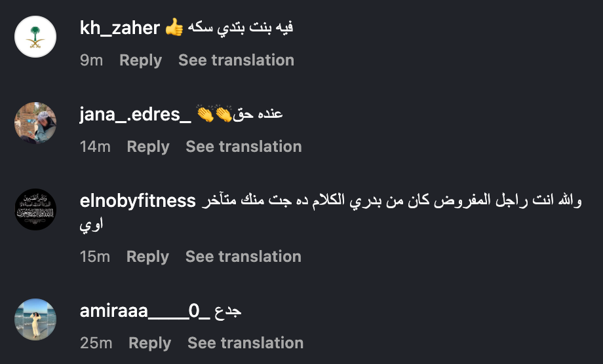Image resolution: width=603 pixels, height=364 pixels.
Task: Click the 25m timestamp under amiraaa_____0_
Action: [96, 343]
